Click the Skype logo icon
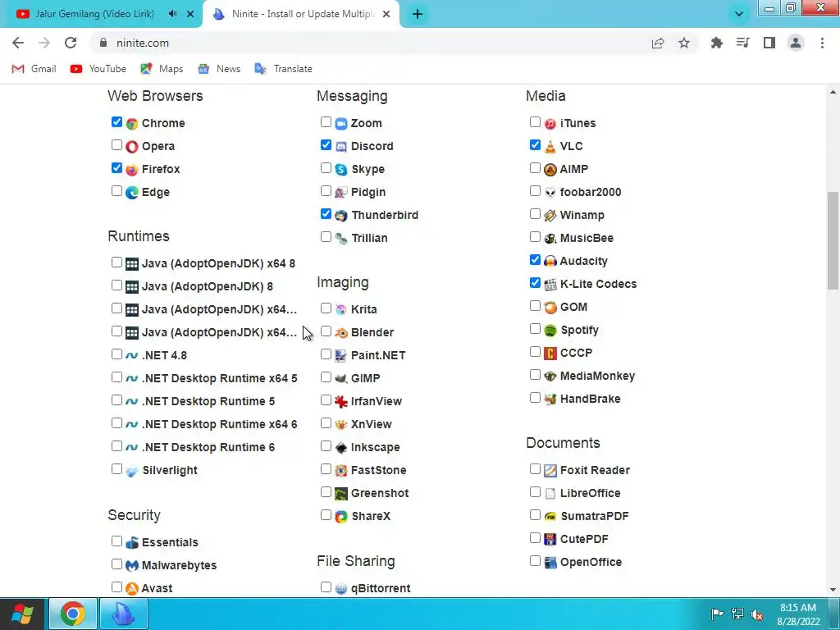The height and width of the screenshot is (630, 840). (x=341, y=170)
